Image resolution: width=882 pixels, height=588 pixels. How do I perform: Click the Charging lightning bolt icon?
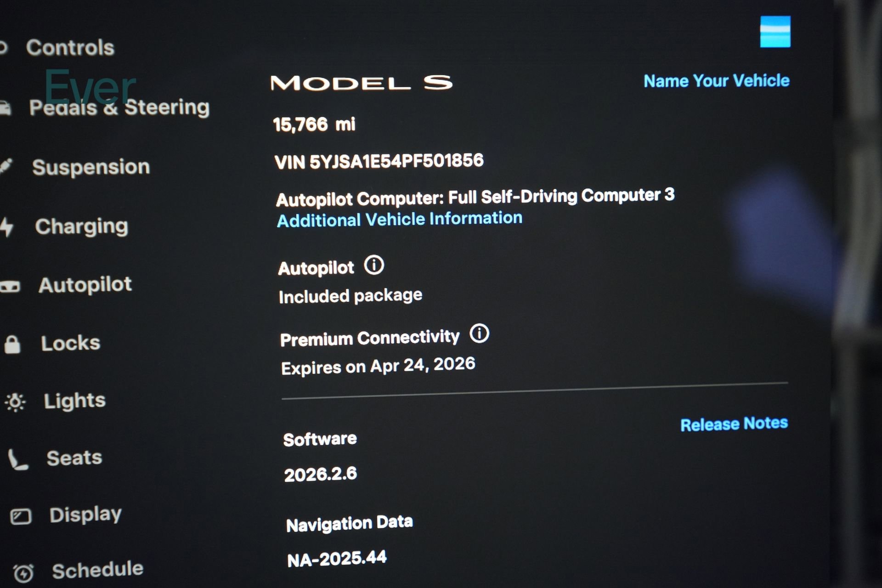(7, 227)
